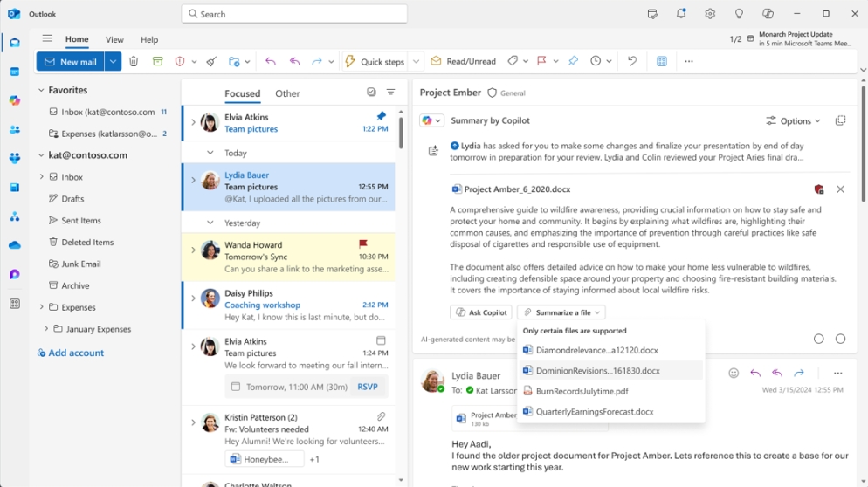Click the Undo arrow in the toolbar

[x=632, y=61]
